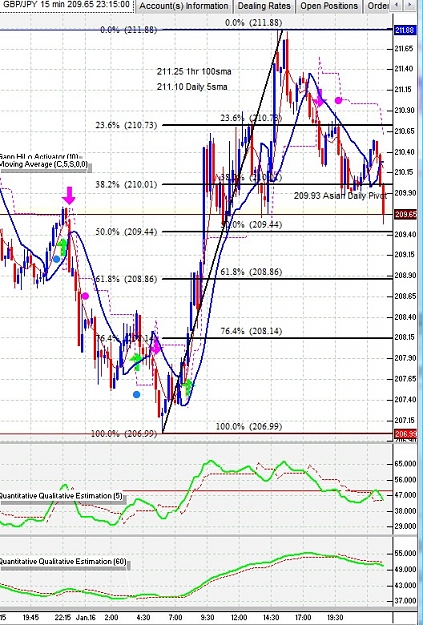Viewport: 423px width, 625px height.
Task: Select the Quantitative Qualitative Estimation (5) label
Action: [61, 496]
